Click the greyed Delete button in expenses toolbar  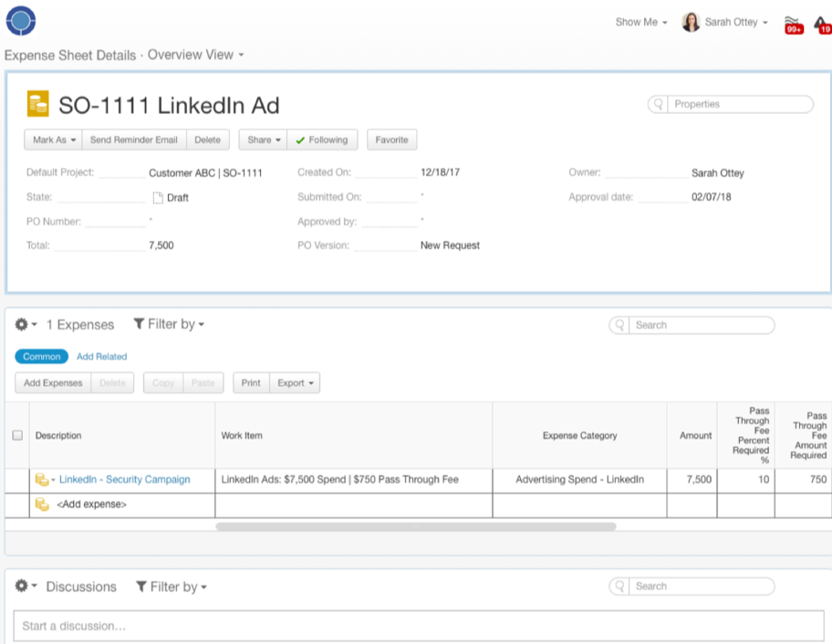point(112,383)
